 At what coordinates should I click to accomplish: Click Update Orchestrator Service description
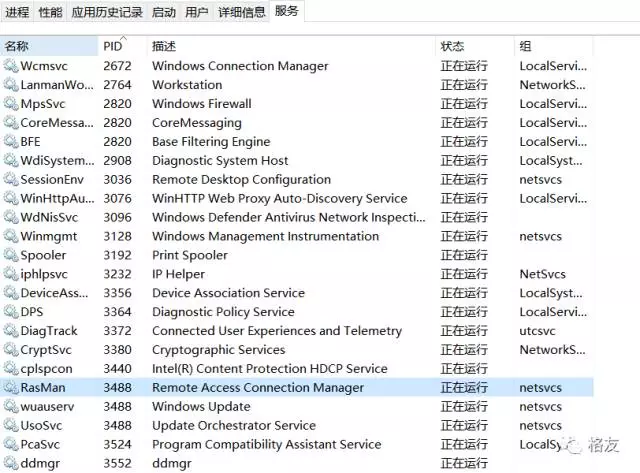coord(234,426)
